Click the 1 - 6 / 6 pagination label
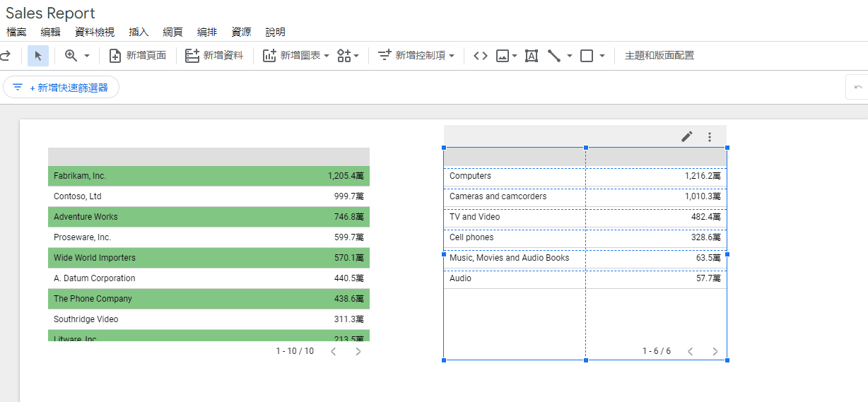 (657, 351)
